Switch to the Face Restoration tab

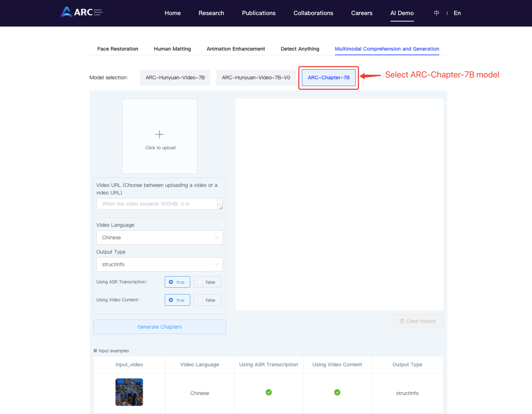tap(118, 49)
